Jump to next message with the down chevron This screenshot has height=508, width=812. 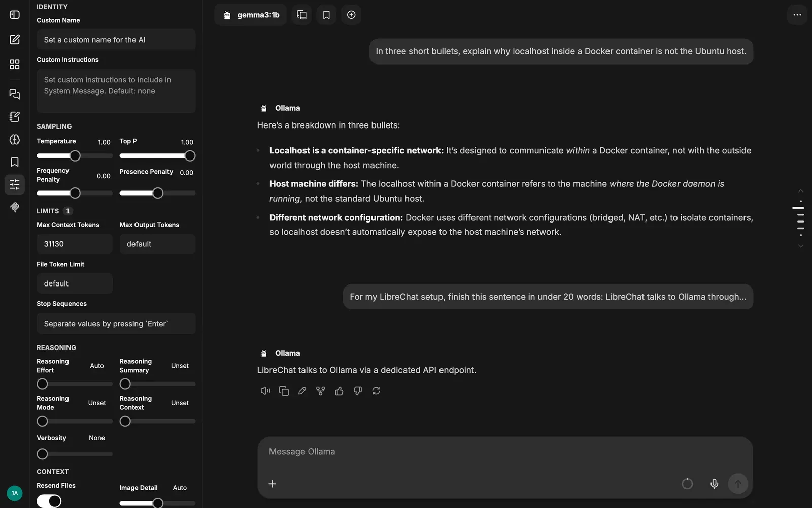[800, 246]
